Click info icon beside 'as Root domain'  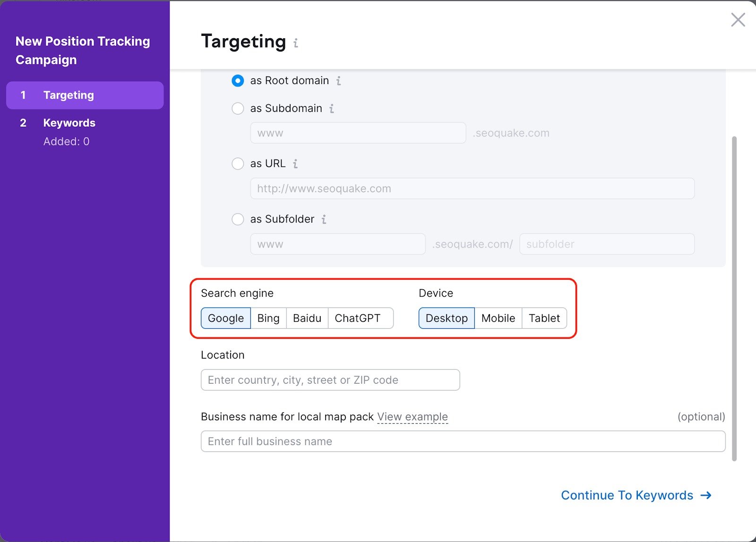coord(338,81)
